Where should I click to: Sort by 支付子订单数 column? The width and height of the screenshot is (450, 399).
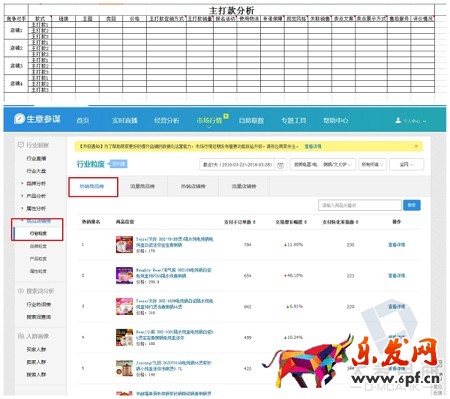point(240,222)
